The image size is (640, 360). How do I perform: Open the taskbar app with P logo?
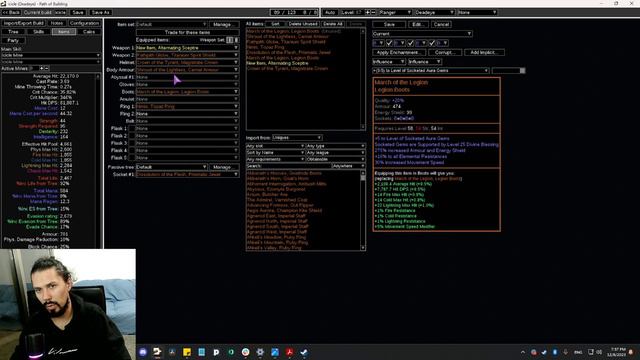tap(216, 352)
